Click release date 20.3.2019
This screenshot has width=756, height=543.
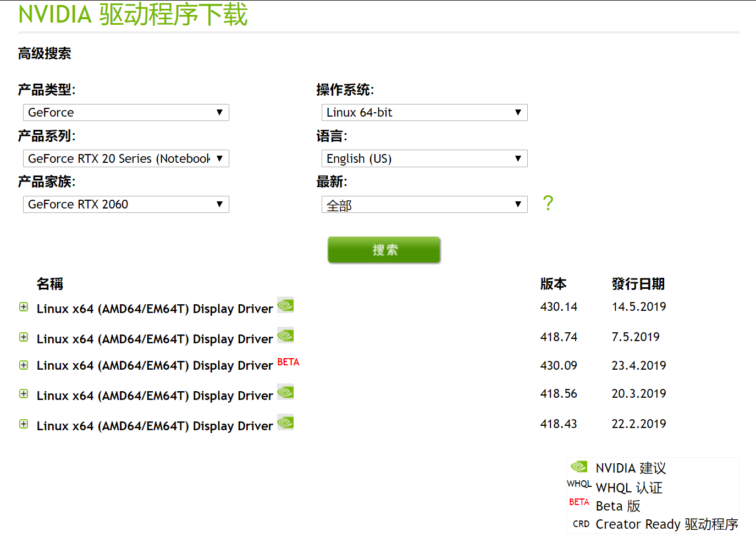(639, 394)
